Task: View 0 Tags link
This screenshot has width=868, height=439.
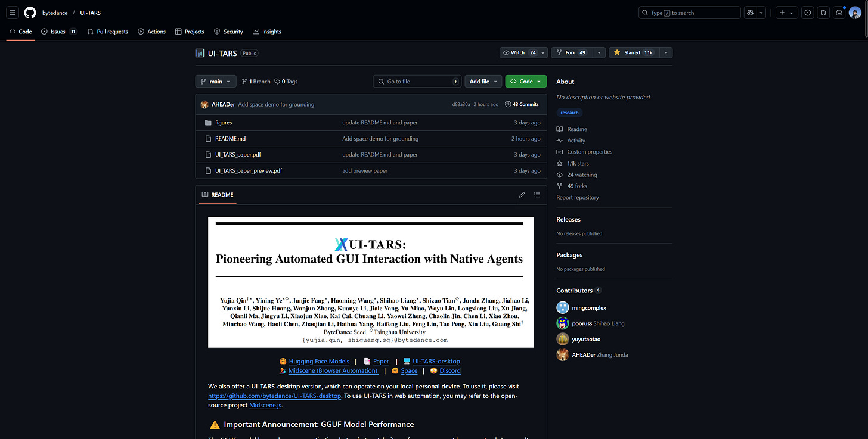Action: pyautogui.click(x=286, y=82)
